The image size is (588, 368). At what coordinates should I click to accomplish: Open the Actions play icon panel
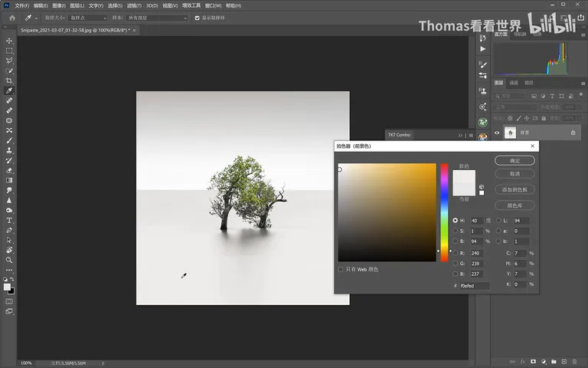[x=482, y=49]
